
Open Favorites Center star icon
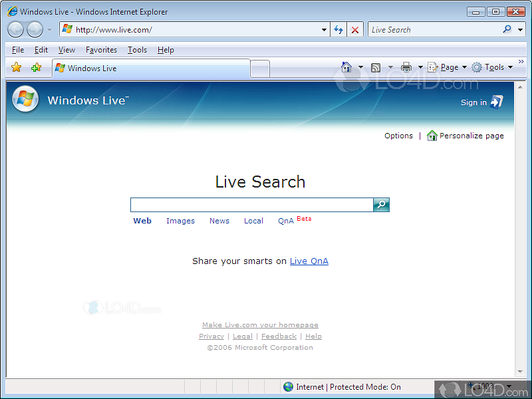coord(16,67)
